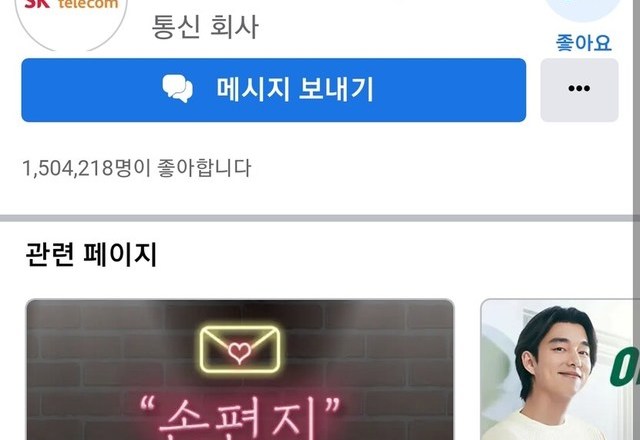This screenshot has height=440, width=640.
Task: Open the 통신 회사 category link
Action: (205, 27)
